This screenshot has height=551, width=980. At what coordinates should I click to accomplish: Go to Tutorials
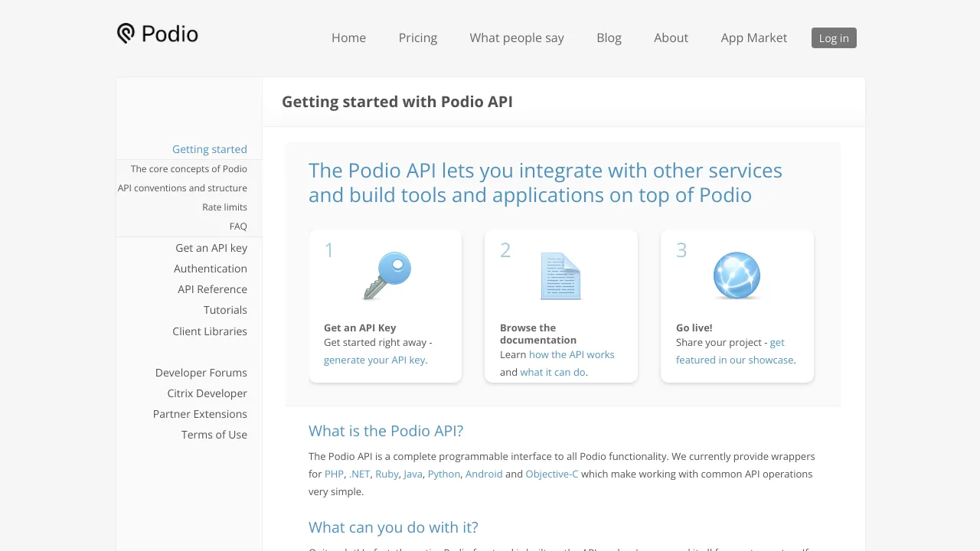click(225, 310)
